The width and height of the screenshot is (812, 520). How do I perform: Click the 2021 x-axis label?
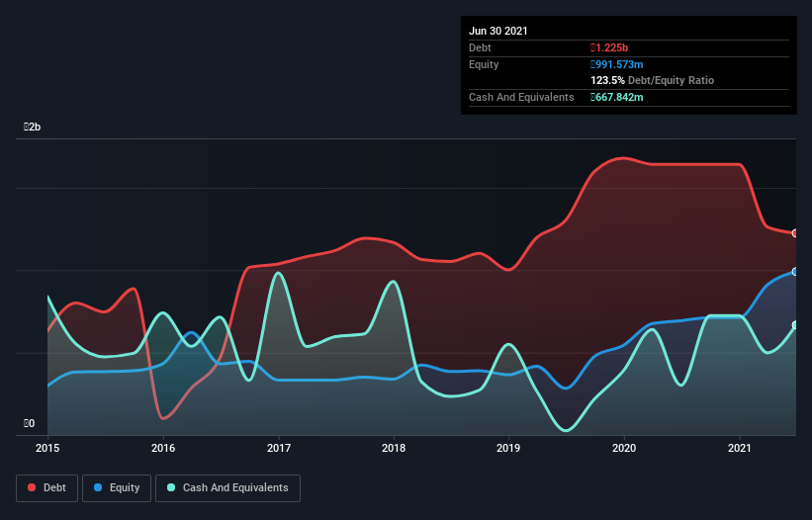tap(740, 448)
